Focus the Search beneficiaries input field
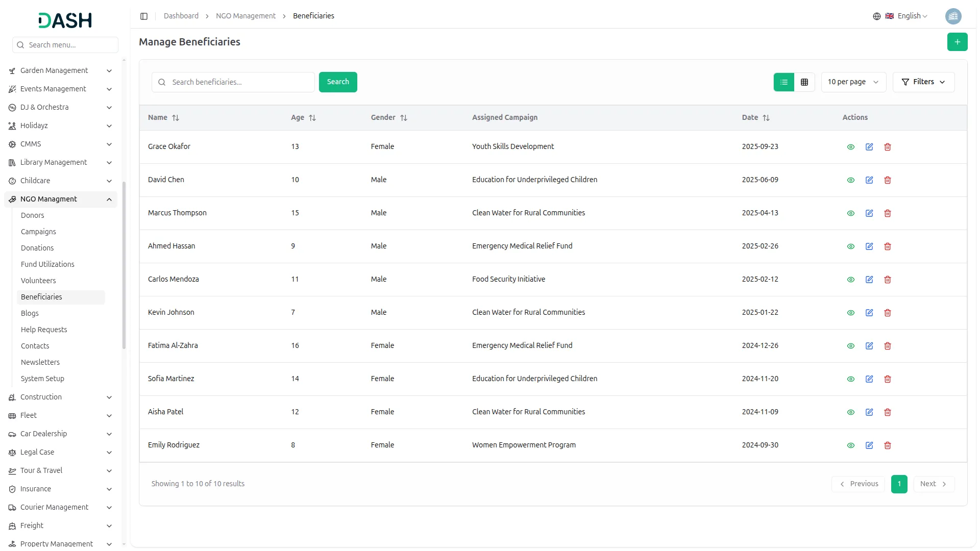The image size is (980, 551). (x=240, y=82)
